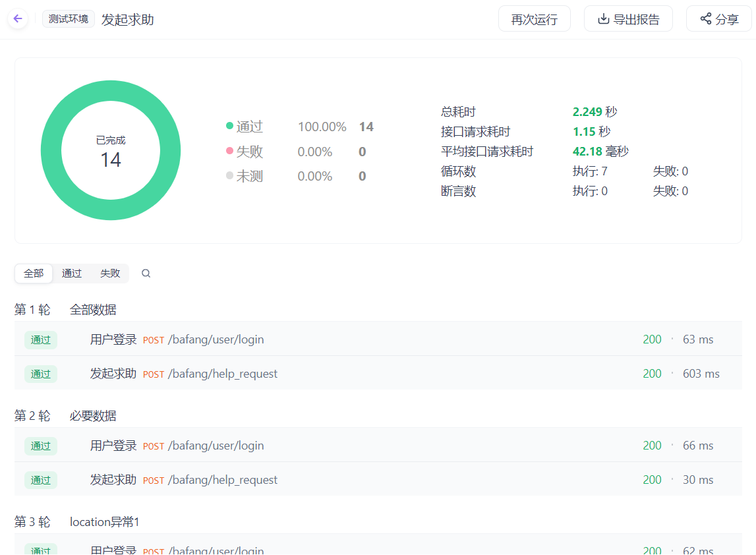756x555 pixels.
Task: Click the 测试环境 environment tag
Action: pos(69,19)
